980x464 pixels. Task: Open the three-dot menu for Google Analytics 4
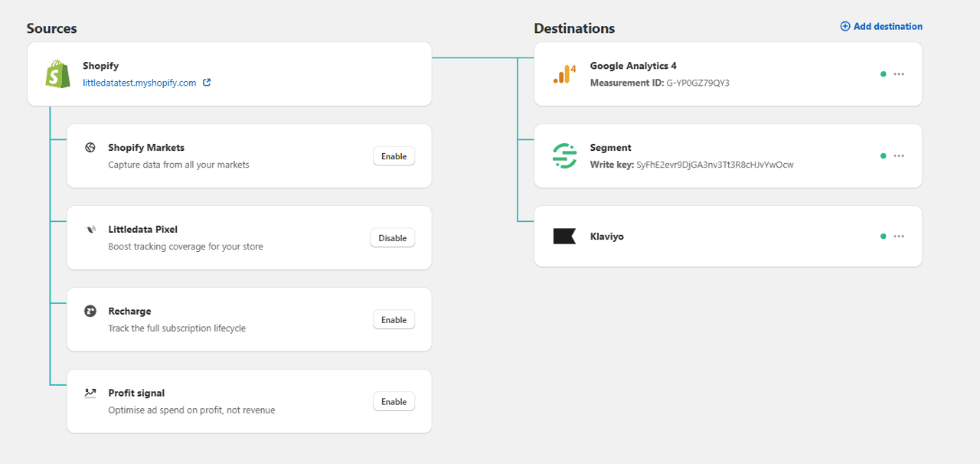899,74
